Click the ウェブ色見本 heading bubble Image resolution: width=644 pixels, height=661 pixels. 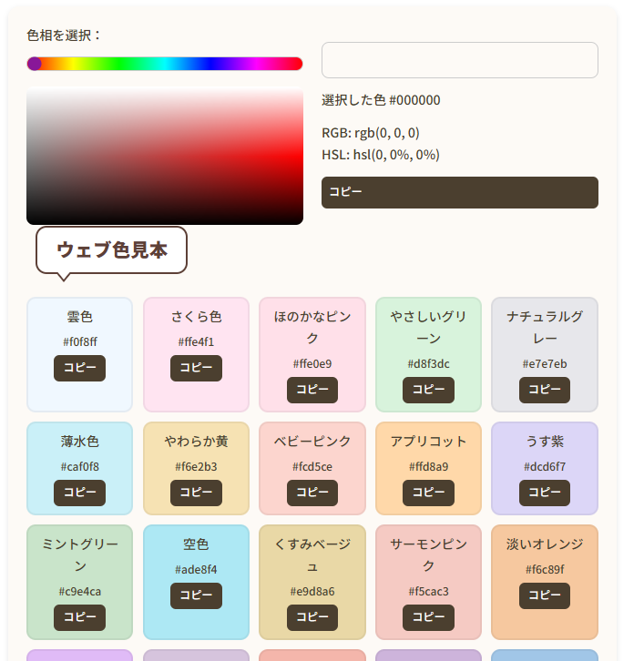[111, 249]
